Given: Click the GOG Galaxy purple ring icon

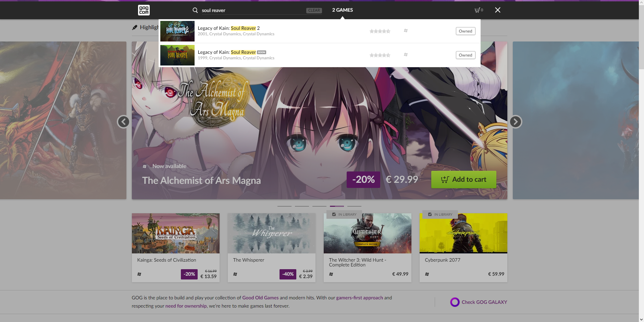Looking at the screenshot, I should point(455,302).
